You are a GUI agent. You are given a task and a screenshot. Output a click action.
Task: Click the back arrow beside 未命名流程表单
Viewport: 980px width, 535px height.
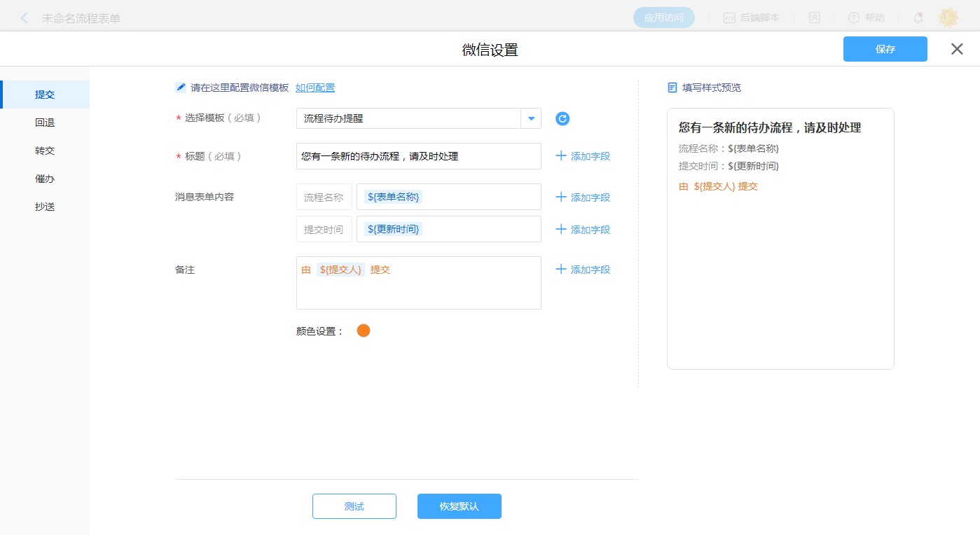(25, 18)
